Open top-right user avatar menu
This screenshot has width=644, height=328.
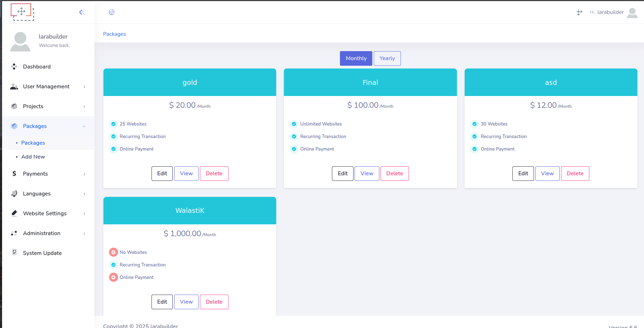point(632,12)
